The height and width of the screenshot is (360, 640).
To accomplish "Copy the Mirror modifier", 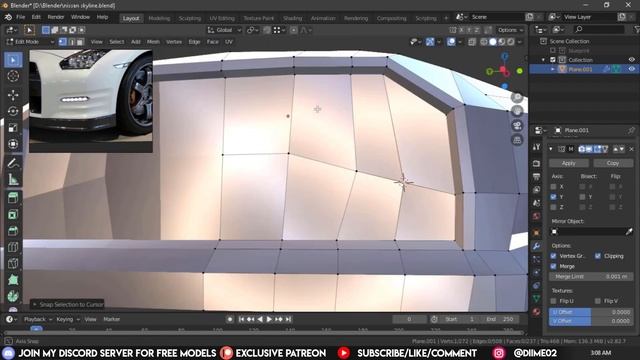I will [613, 163].
